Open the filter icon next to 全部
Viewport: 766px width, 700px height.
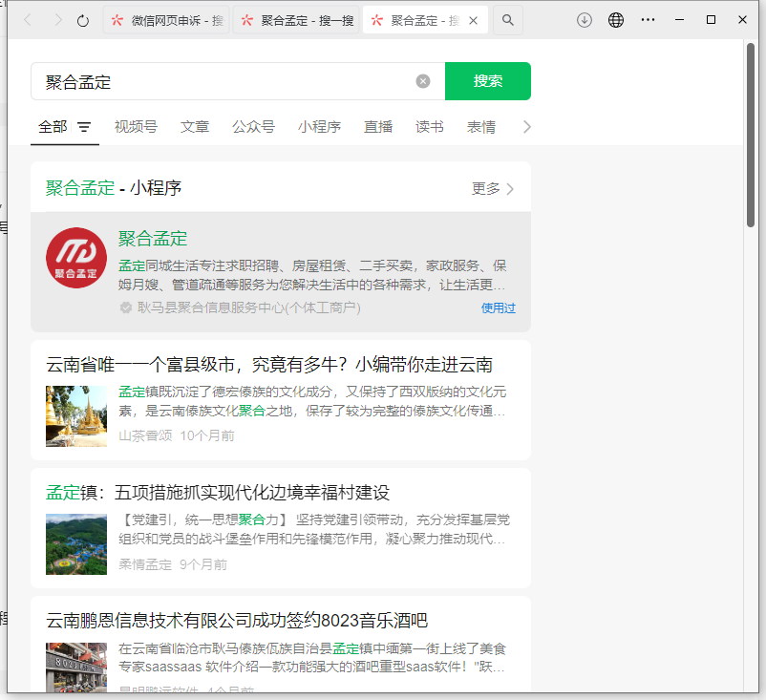(x=84, y=127)
